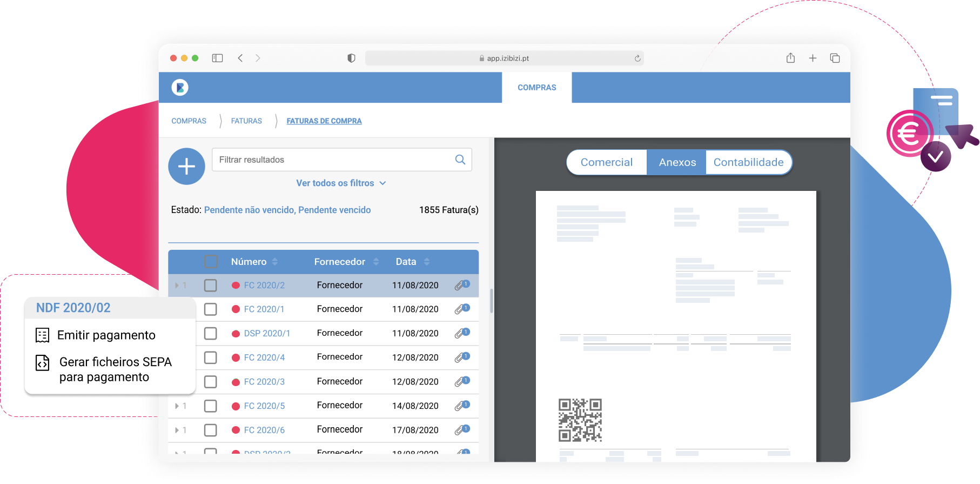Open a new browser tab with plus icon
The height and width of the screenshot is (484, 980).
click(x=813, y=58)
